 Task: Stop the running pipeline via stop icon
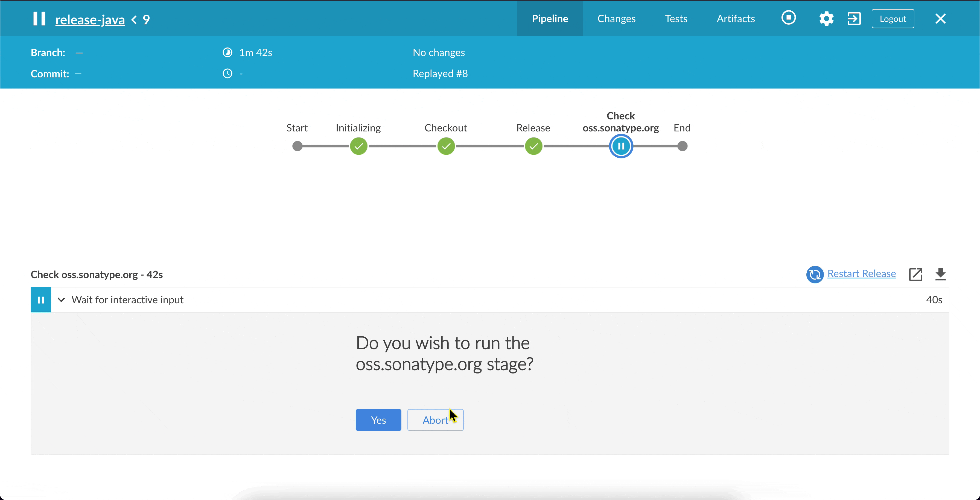click(x=788, y=18)
